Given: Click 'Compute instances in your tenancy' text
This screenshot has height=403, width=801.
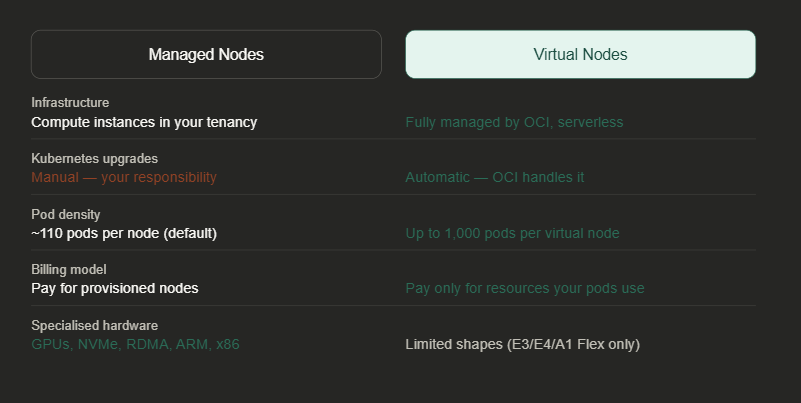Looking at the screenshot, I should (x=144, y=122).
